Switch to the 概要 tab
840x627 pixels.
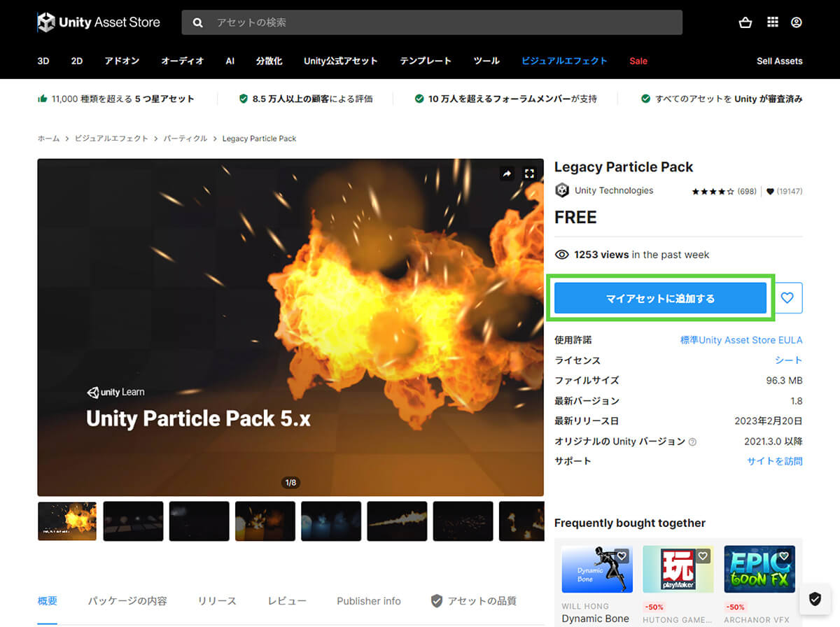[x=48, y=601]
